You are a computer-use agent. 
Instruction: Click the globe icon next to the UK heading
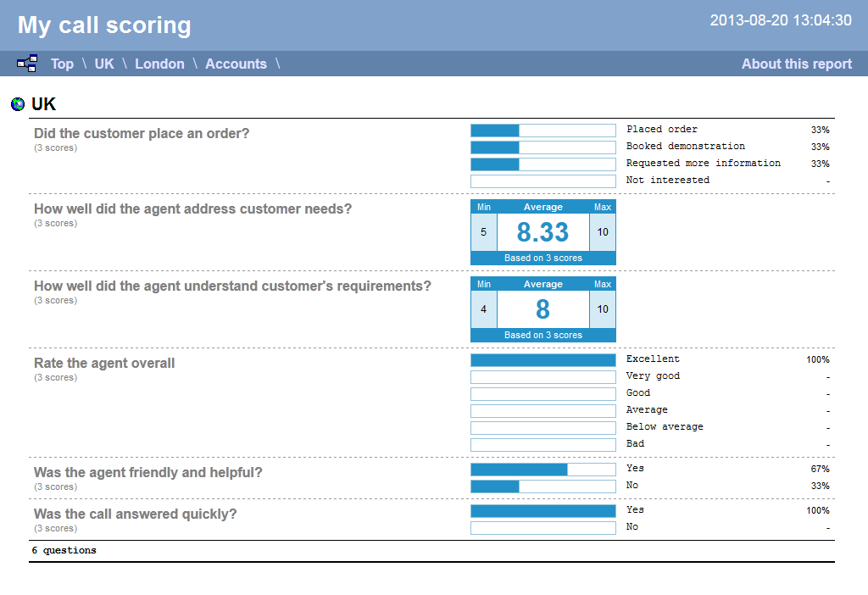[x=18, y=103]
